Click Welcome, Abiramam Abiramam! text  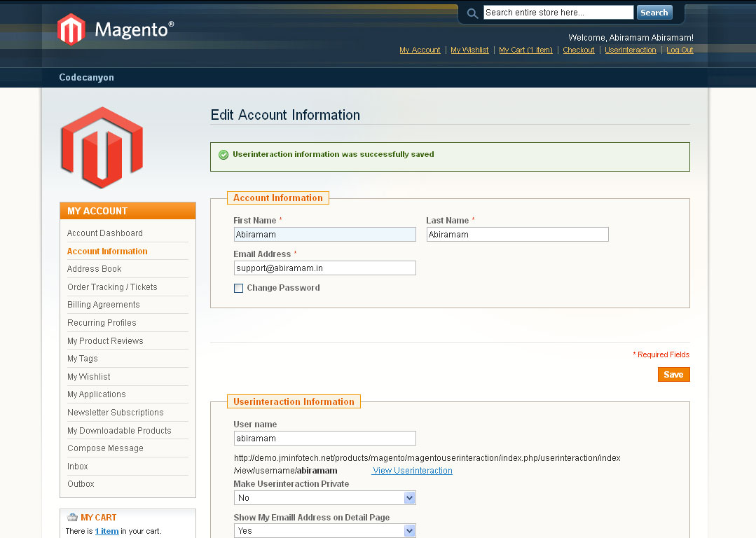coord(631,38)
